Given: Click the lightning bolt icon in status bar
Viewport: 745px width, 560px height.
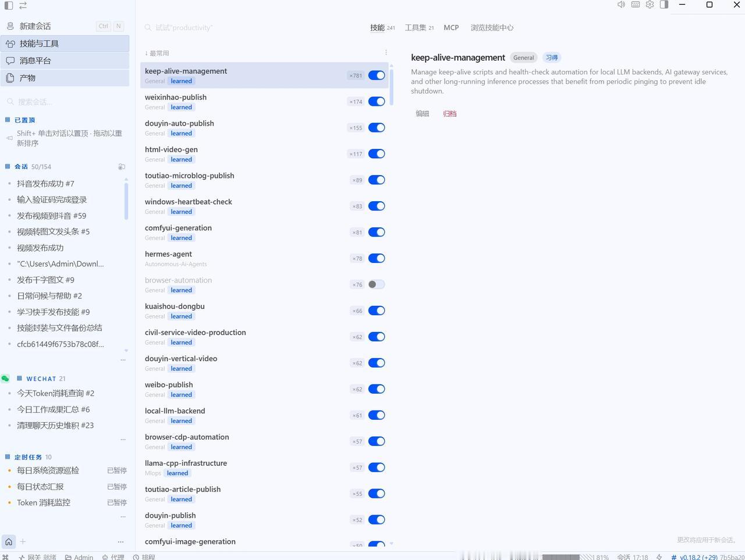Looking at the screenshot, I should coord(659,557).
